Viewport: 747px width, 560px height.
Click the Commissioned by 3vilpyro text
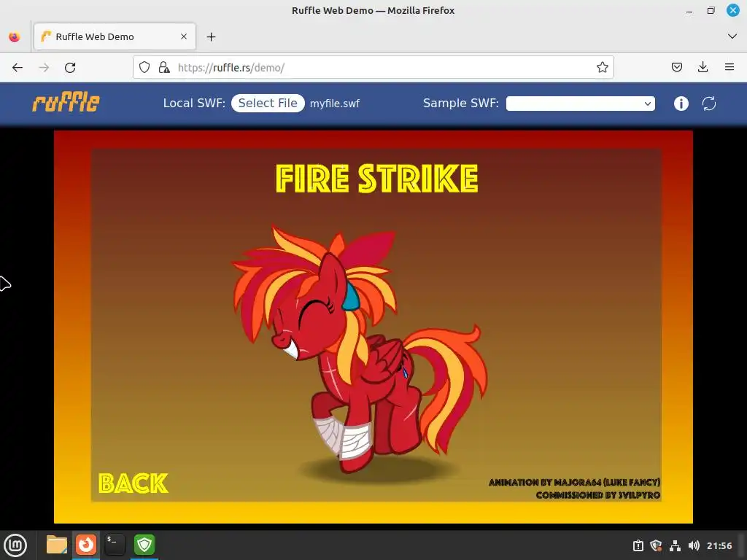pyautogui.click(x=598, y=495)
